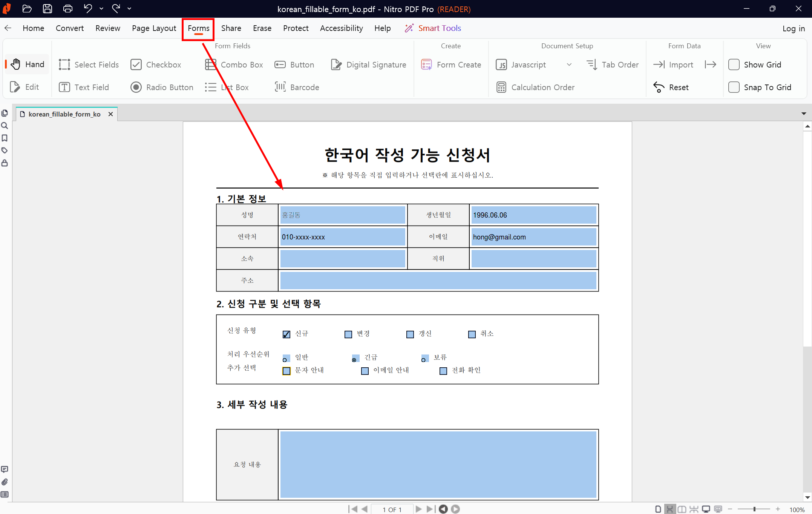Click the 성명 text field containing 홍길동
The width and height of the screenshot is (812, 514).
[x=343, y=215]
